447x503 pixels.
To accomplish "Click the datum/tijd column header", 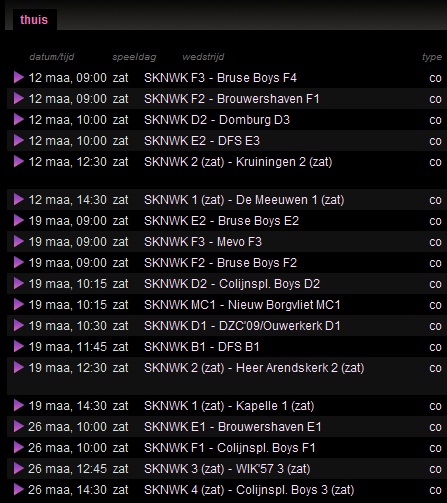I will click(x=52, y=57).
